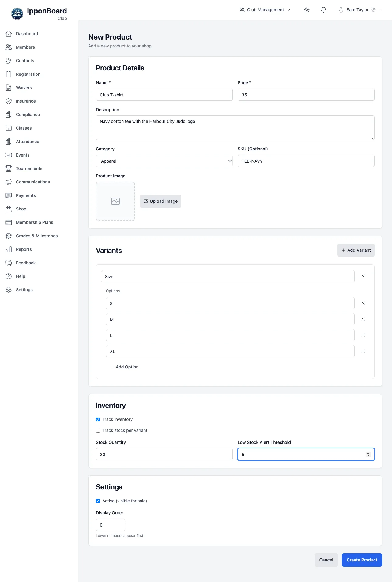This screenshot has width=392, height=582.
Task: Click Upload Image button
Action: 160,201
